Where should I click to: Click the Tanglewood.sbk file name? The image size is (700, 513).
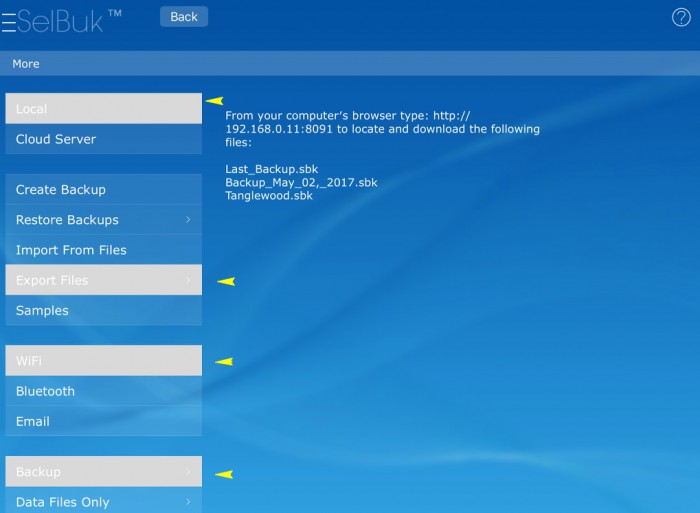click(x=268, y=196)
